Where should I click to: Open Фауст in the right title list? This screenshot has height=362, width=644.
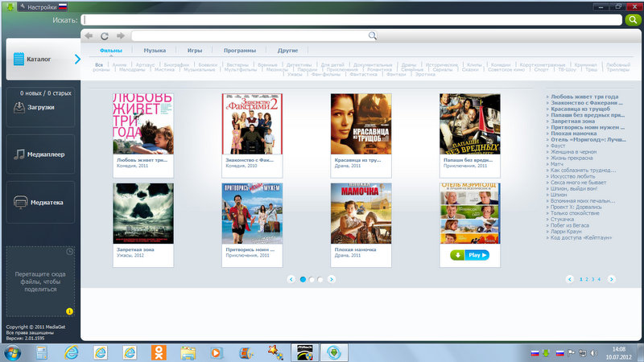tap(558, 146)
